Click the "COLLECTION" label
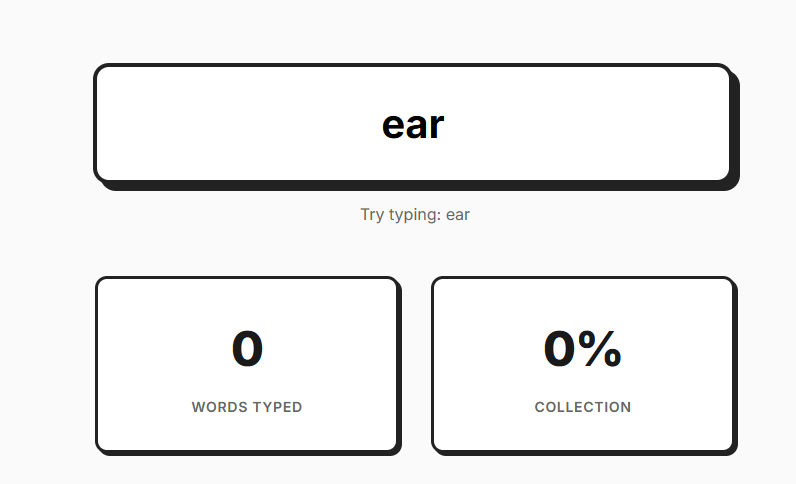Viewport: 796px width, 484px height. 583,407
